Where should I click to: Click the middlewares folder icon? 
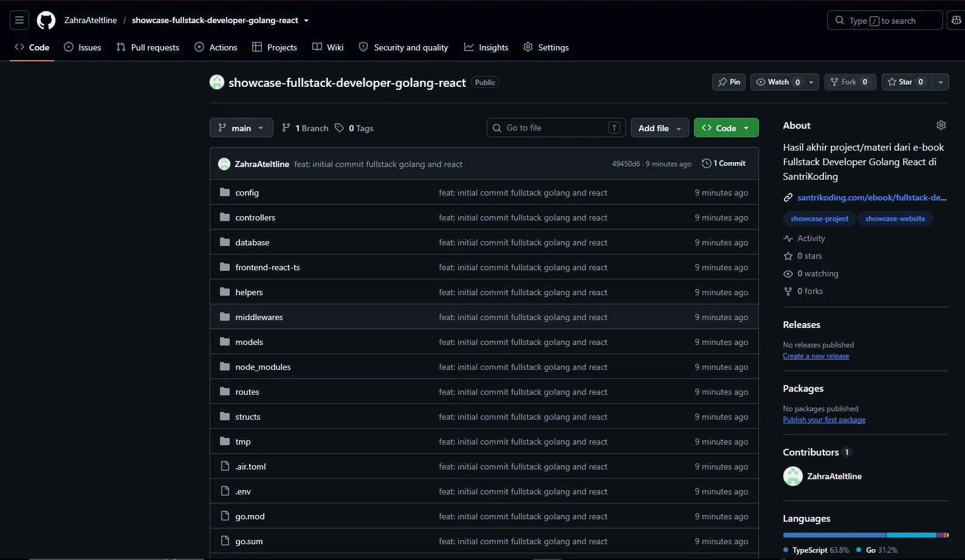225,316
